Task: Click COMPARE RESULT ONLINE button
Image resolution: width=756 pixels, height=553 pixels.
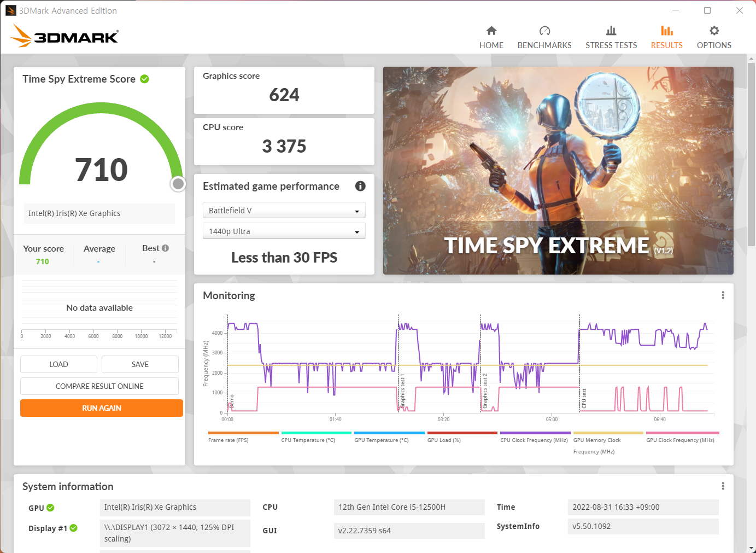Action: pos(99,386)
